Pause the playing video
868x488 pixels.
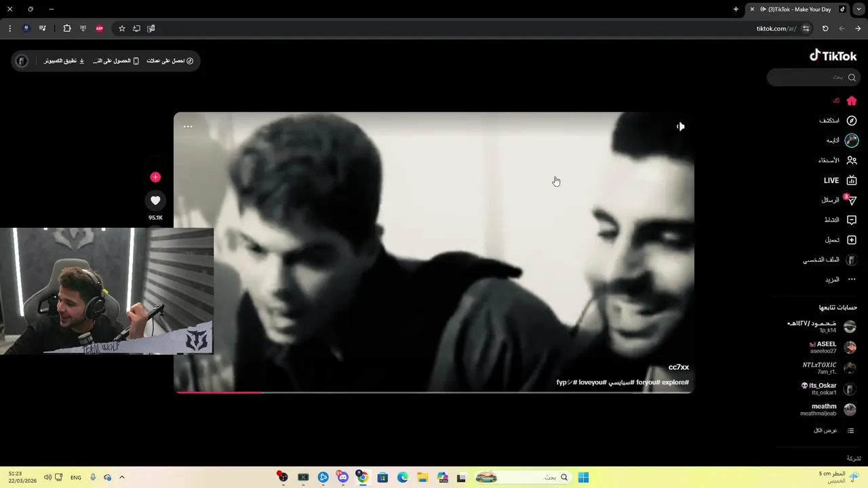tap(434, 252)
